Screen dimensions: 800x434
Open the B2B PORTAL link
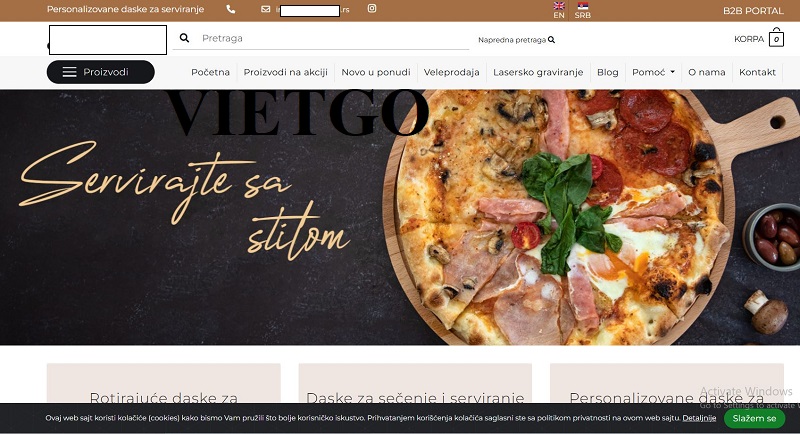click(753, 10)
